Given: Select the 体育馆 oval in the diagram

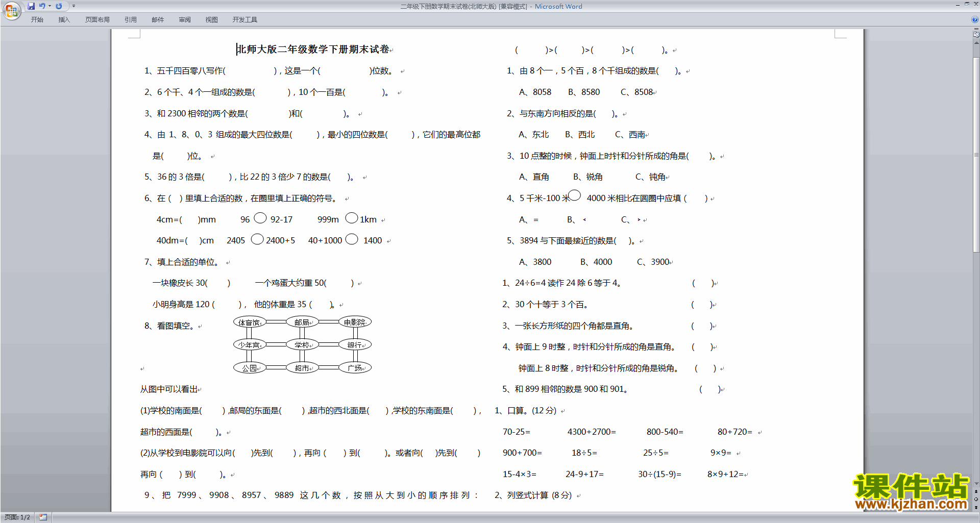Looking at the screenshot, I should click(250, 322).
